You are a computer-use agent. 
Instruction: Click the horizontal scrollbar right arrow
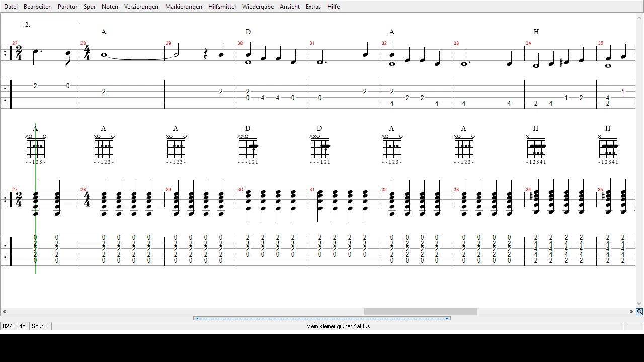coord(631,312)
